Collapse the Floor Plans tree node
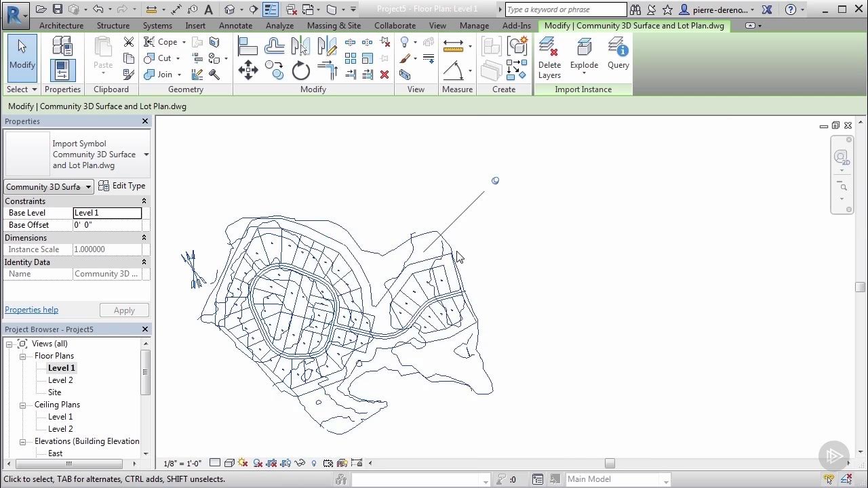Image resolution: width=868 pixels, height=488 pixels. 22,356
